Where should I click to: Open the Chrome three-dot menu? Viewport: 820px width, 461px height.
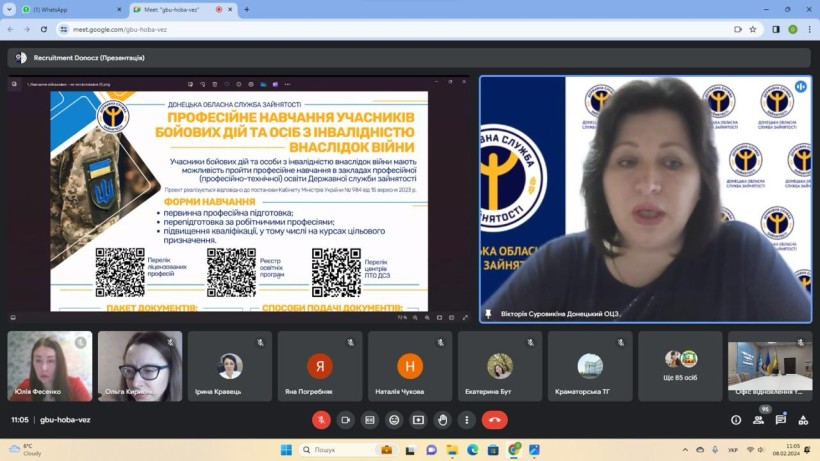click(x=808, y=29)
